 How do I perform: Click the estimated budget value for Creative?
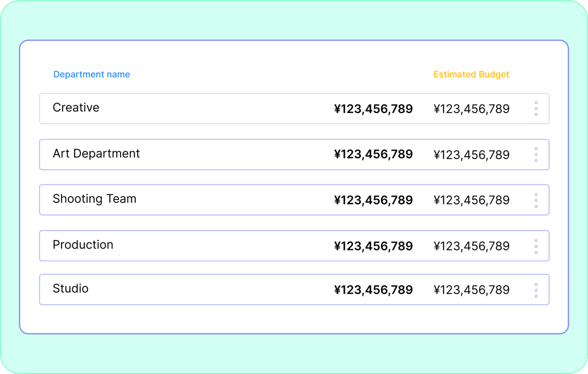click(x=471, y=109)
